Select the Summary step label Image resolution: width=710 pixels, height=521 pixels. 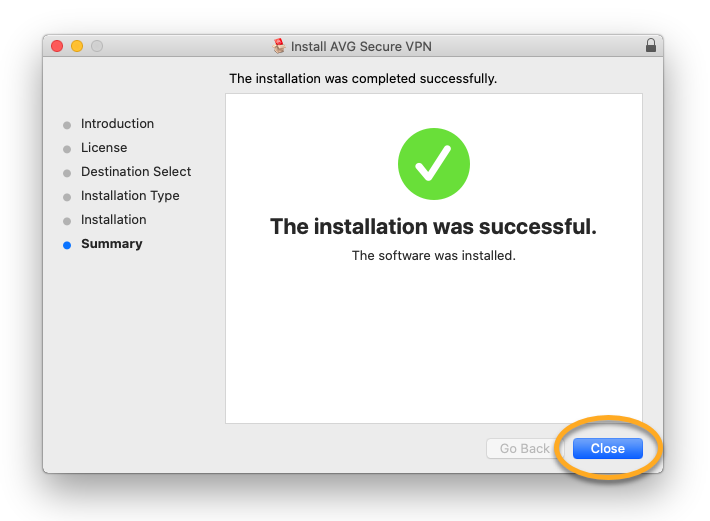(111, 244)
